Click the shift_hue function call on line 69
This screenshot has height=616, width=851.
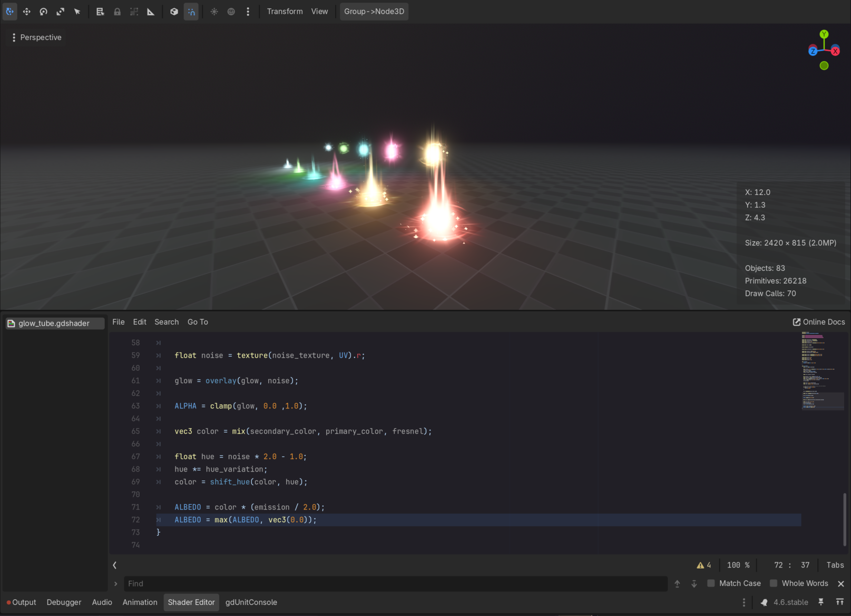230,482
